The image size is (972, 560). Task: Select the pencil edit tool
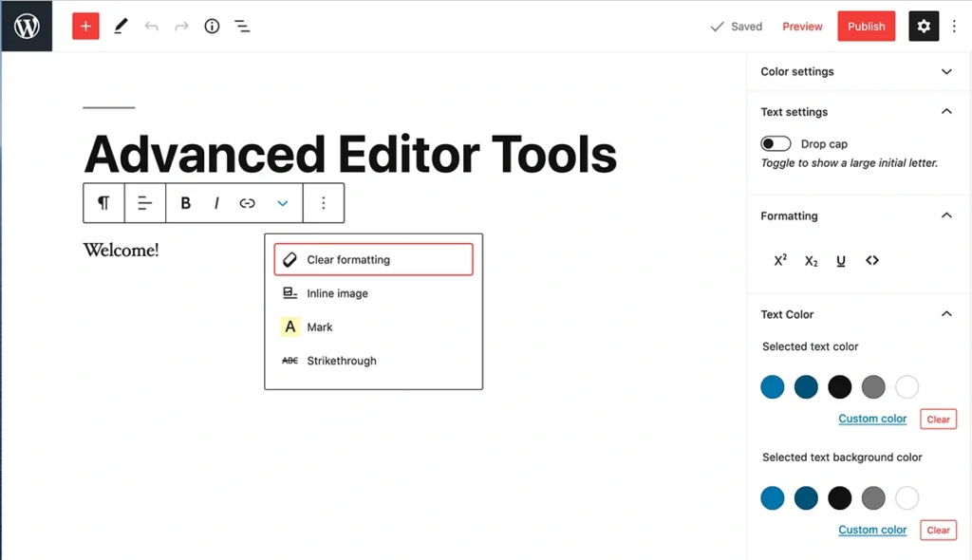121,26
